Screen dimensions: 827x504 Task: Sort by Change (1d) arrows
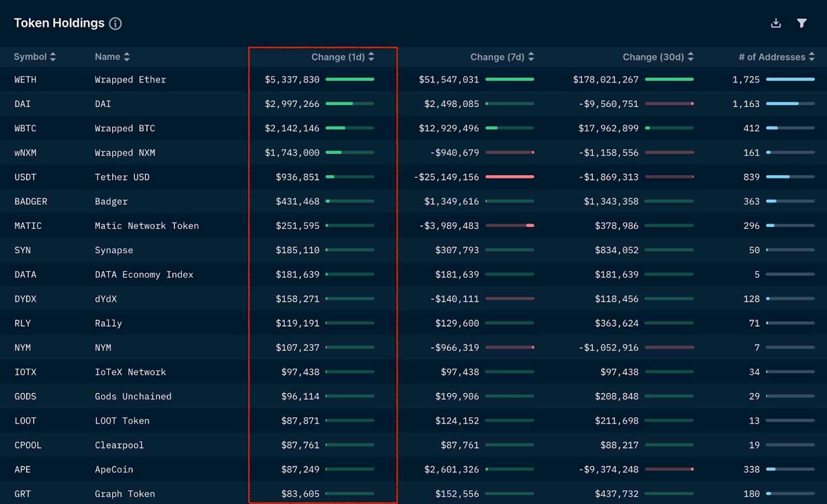pos(371,57)
